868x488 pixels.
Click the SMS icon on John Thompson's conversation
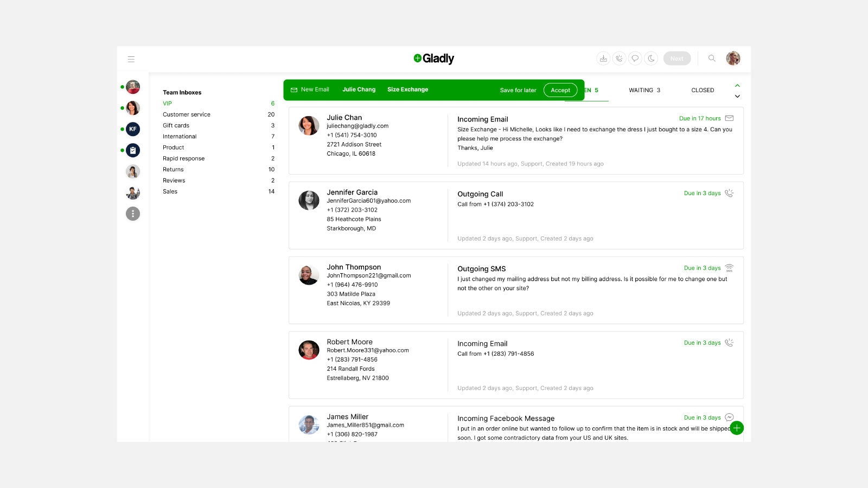click(x=729, y=267)
